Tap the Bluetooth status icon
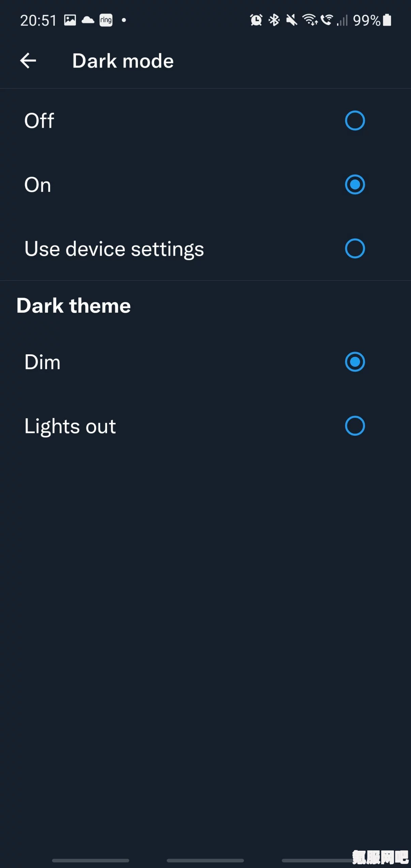Viewport: 411px width, 868px height. point(274,20)
